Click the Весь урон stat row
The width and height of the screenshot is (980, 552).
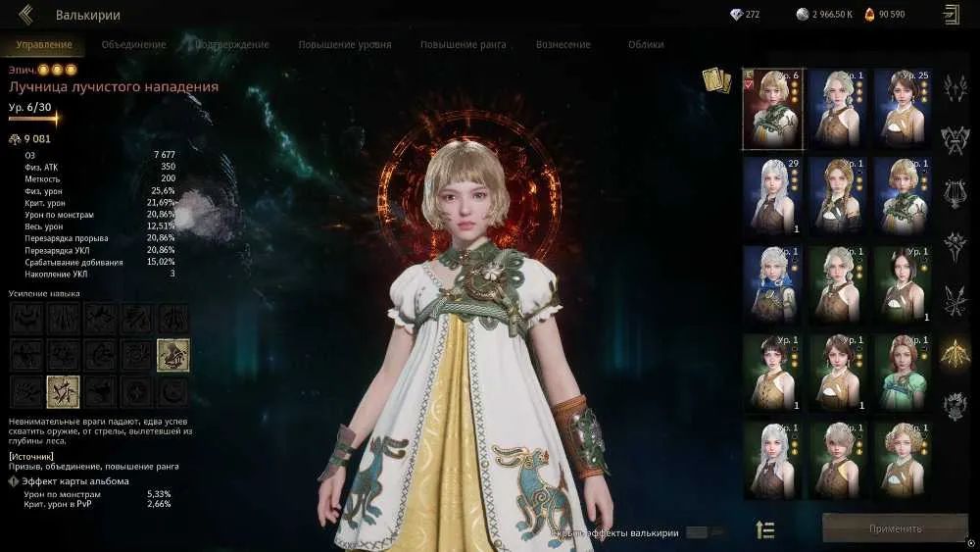[x=100, y=226]
